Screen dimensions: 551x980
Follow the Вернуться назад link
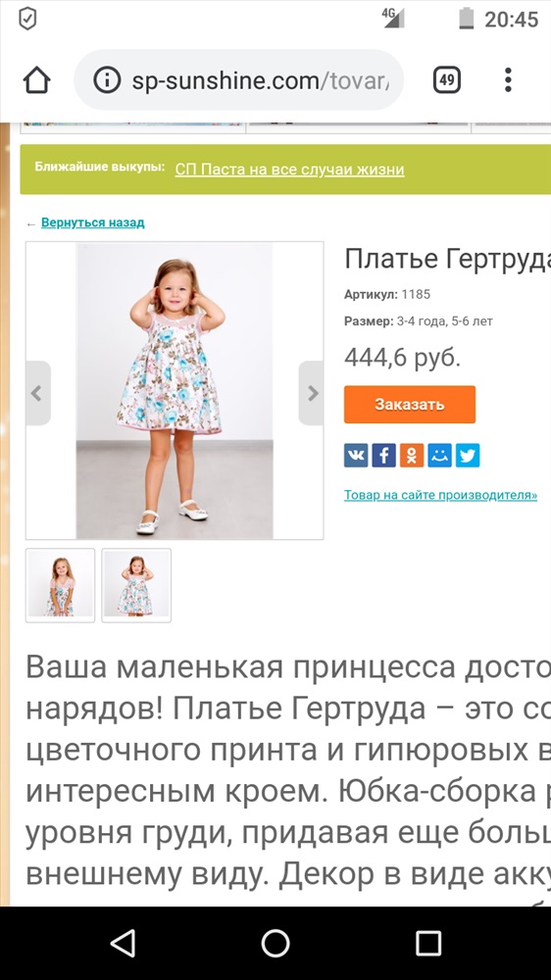tap(92, 222)
